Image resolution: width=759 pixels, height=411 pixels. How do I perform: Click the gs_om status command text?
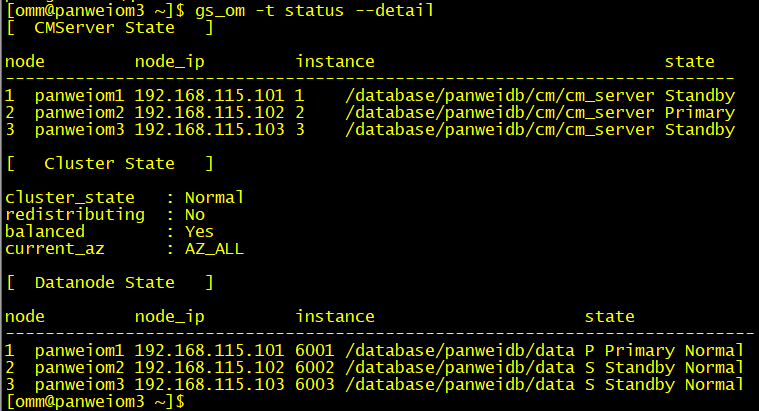[x=299, y=10]
